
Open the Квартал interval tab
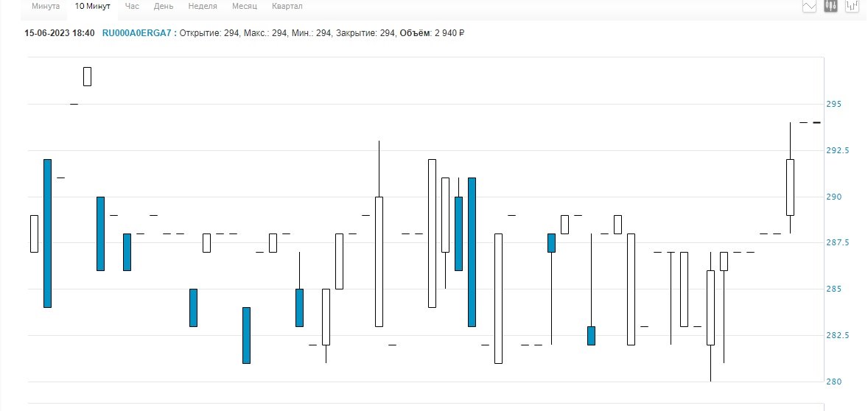point(287,6)
